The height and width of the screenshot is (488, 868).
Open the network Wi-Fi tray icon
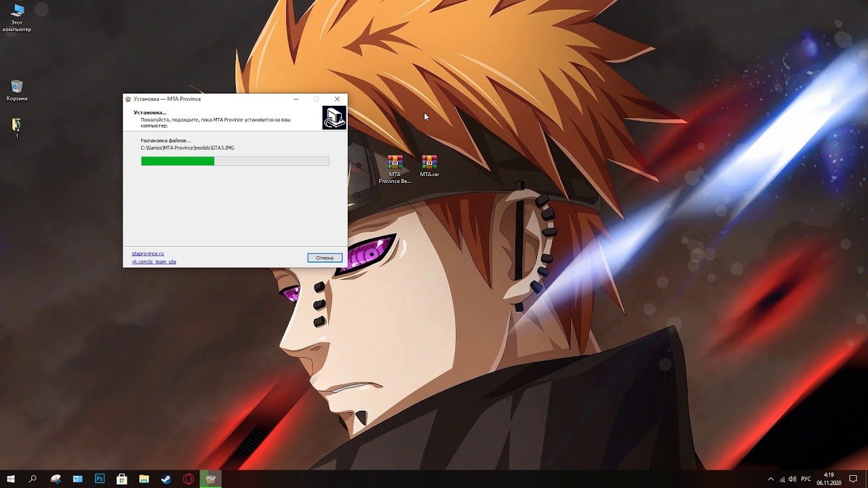coord(783,479)
